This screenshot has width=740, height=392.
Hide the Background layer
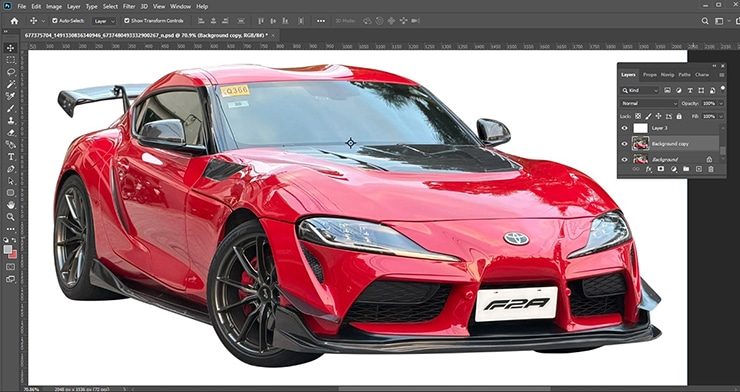click(x=625, y=159)
